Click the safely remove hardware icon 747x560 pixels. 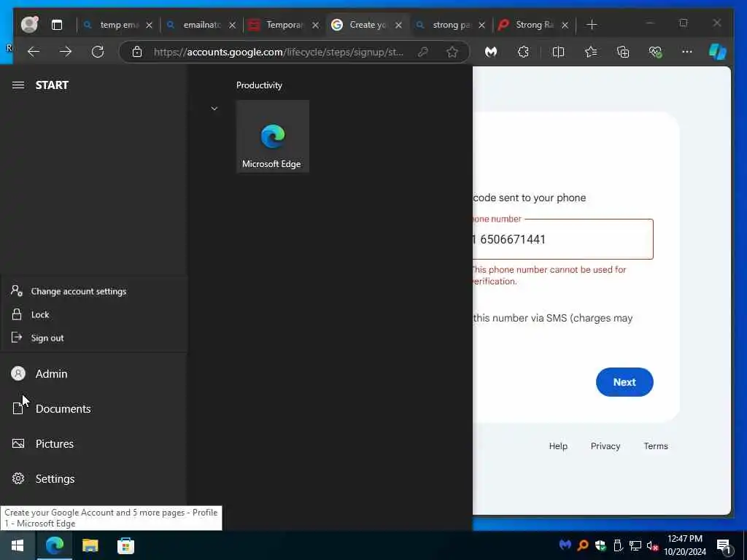pyautogui.click(x=618, y=545)
